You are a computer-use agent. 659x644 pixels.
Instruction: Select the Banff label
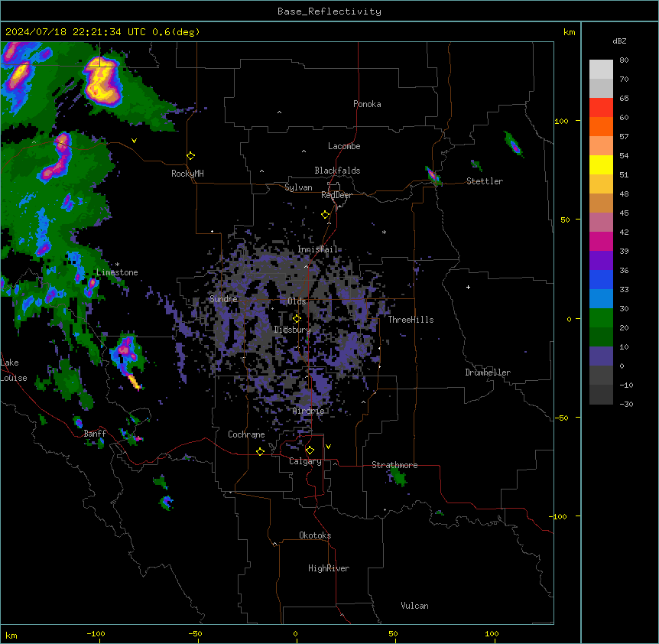click(x=95, y=434)
